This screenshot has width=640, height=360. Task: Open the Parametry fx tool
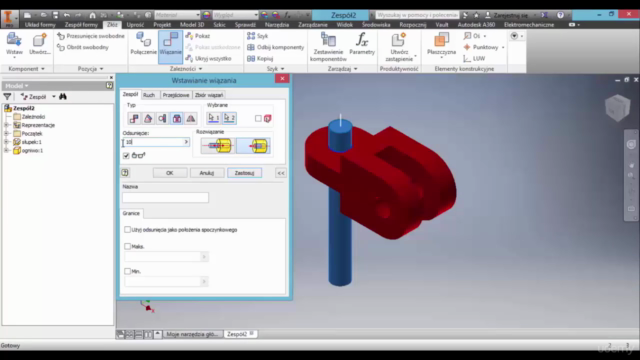click(x=362, y=44)
